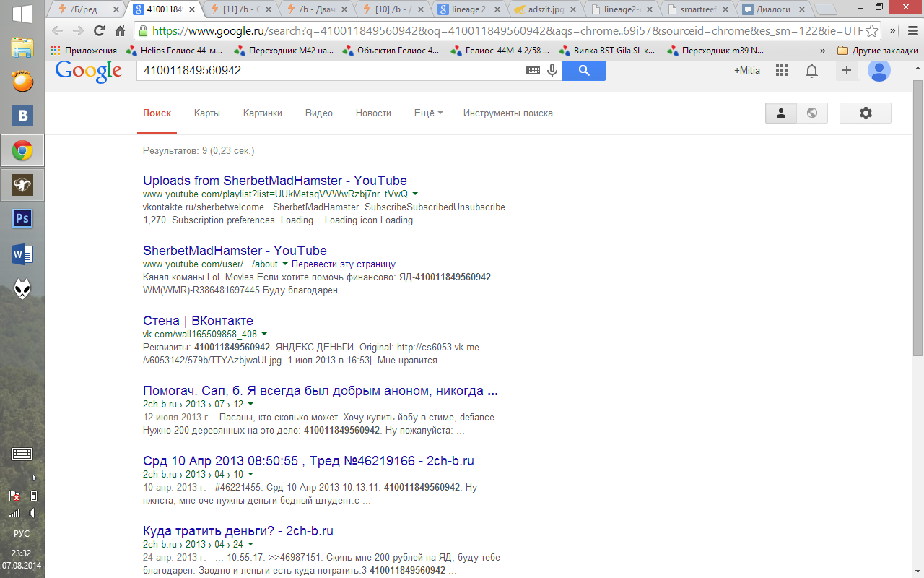The image size is (924, 578).
Task: Click the battery tray icon
Action: click(x=33, y=496)
